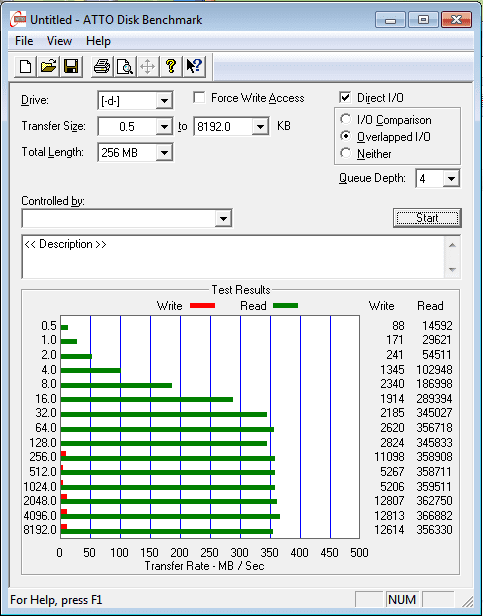The height and width of the screenshot is (616, 483).
Task: Activate the context help pointer icon
Action: 194,66
